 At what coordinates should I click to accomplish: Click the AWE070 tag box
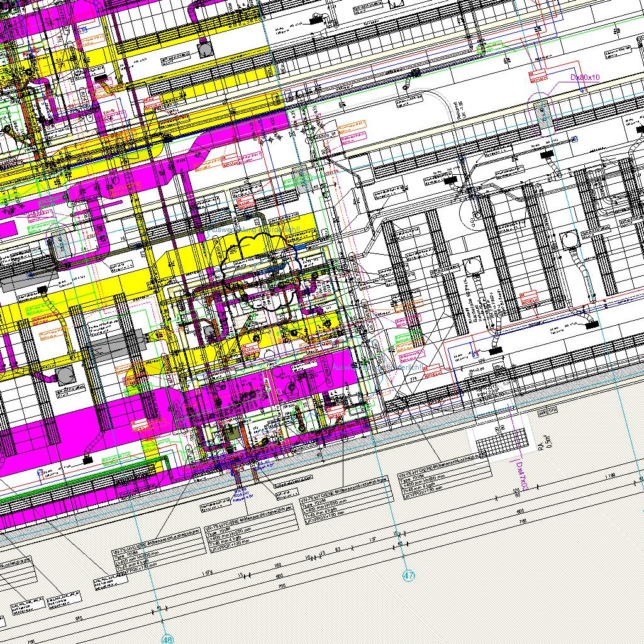[546, 411]
